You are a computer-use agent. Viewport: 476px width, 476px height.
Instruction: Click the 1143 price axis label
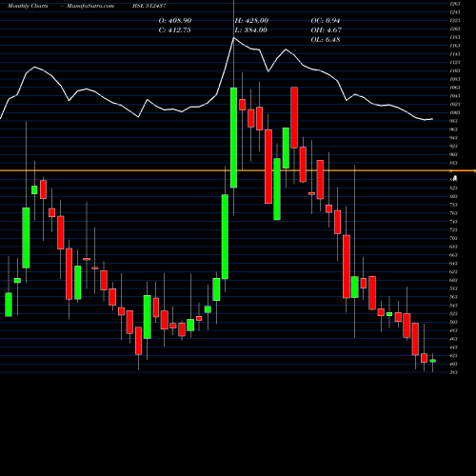point(455,54)
